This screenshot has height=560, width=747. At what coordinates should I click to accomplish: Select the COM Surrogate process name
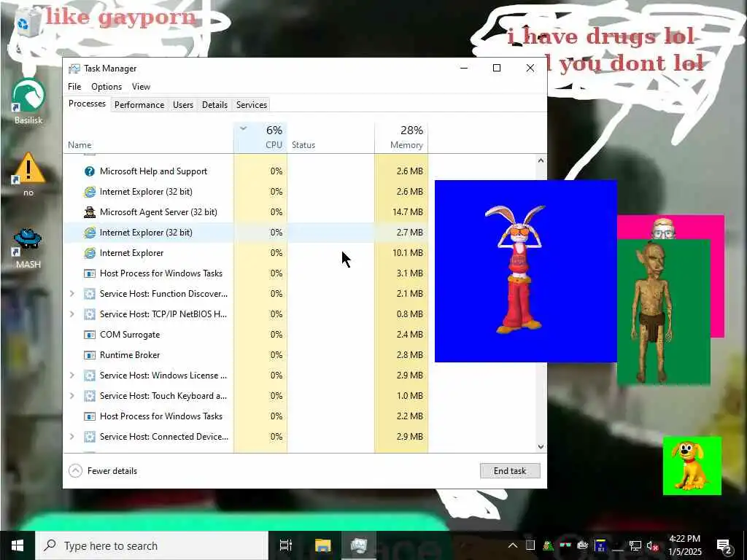(x=130, y=335)
